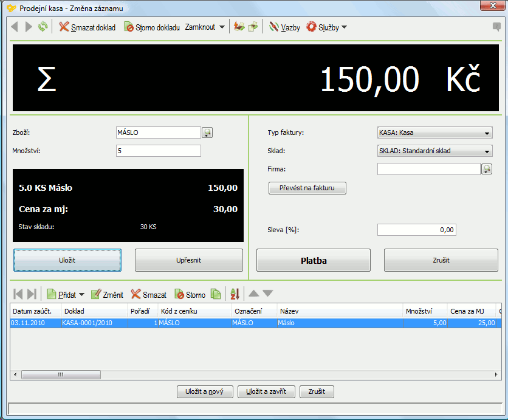Viewport: 508px width, 420px height.
Task: Click the Upřesnit button
Action: [189, 260]
